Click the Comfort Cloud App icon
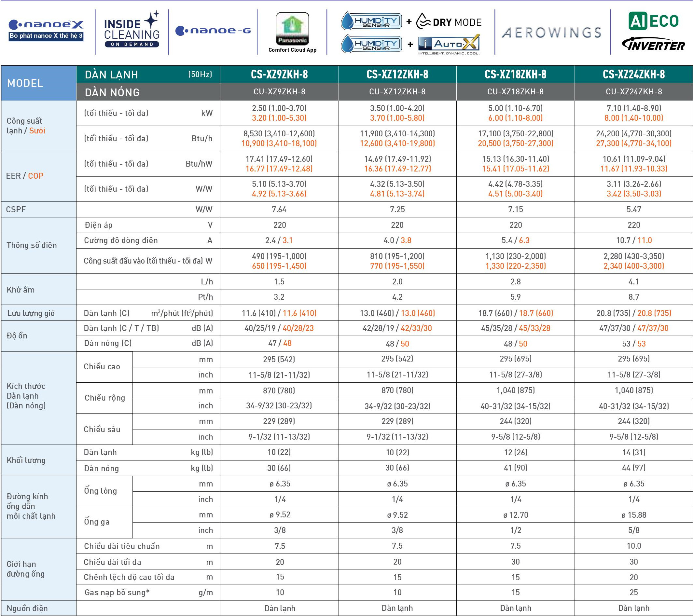693x616 pixels. [292, 29]
